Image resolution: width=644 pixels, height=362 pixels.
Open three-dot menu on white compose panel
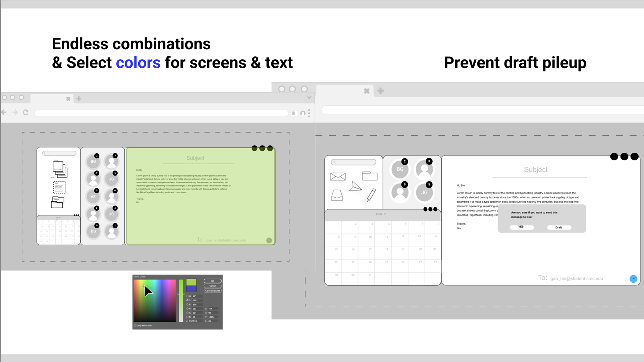click(624, 157)
